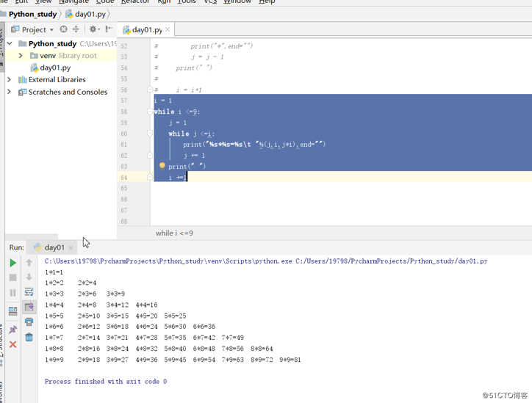
Task: Click 'while i <=9' editor breadcrumb
Action: coord(174,233)
